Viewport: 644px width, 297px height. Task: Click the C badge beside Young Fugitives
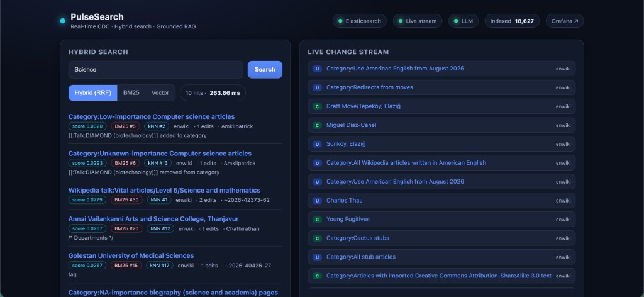click(317, 220)
